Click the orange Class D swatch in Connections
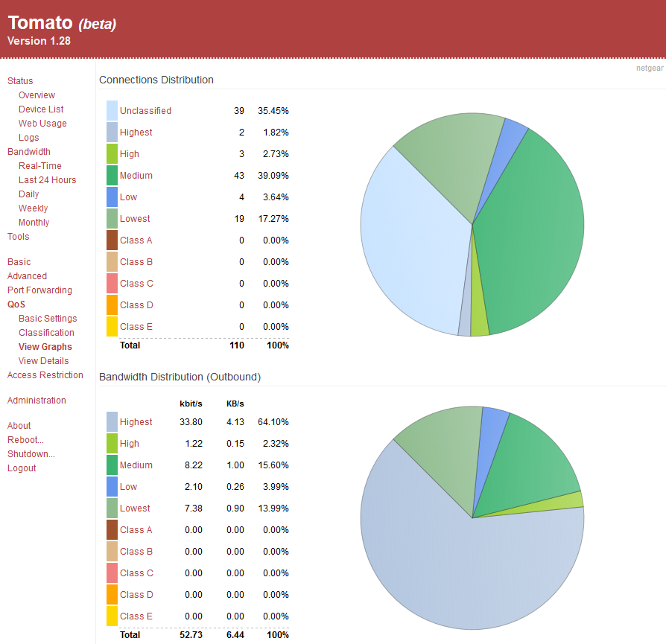Viewport: 666px width, 644px height. pyautogui.click(x=112, y=305)
